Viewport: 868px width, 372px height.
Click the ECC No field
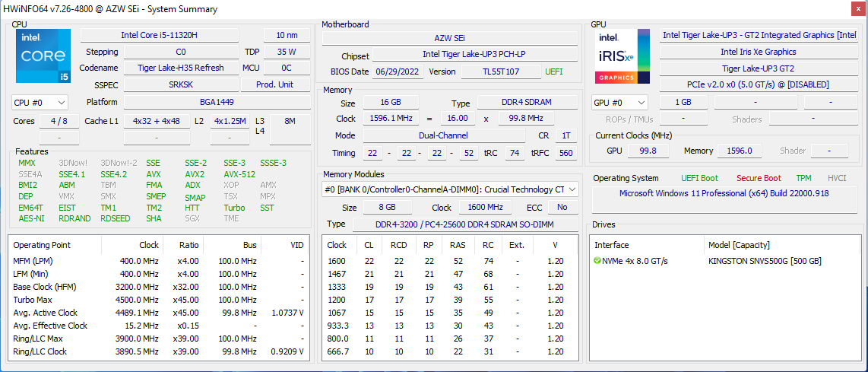point(563,208)
